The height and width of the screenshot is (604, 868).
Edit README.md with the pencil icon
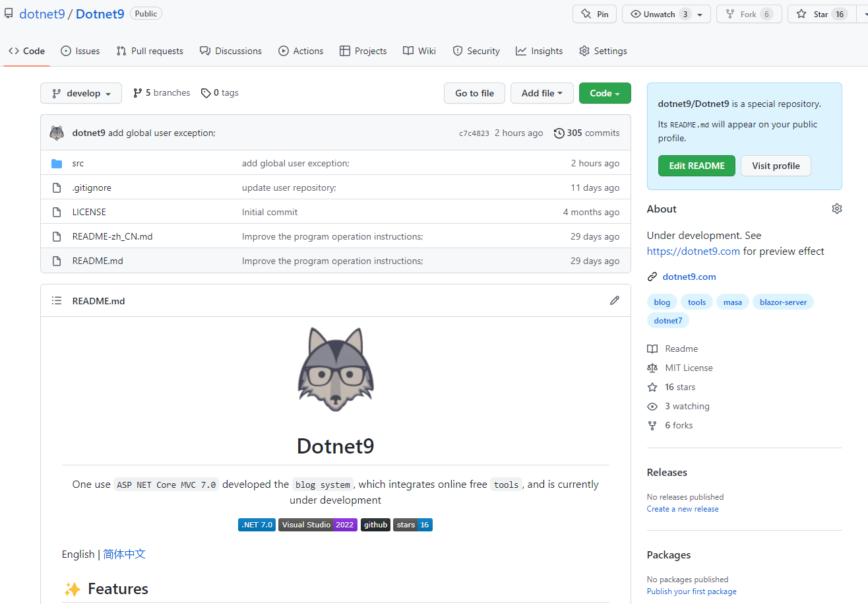coord(615,300)
